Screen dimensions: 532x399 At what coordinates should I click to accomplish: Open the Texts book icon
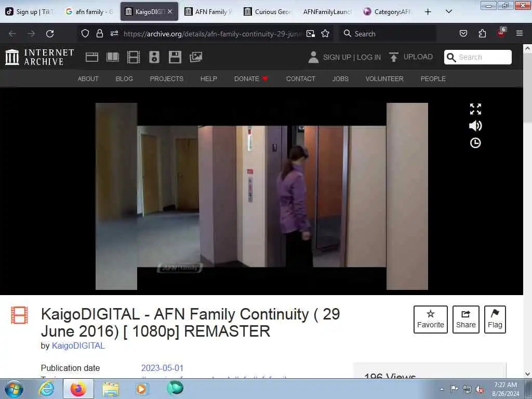113,57
